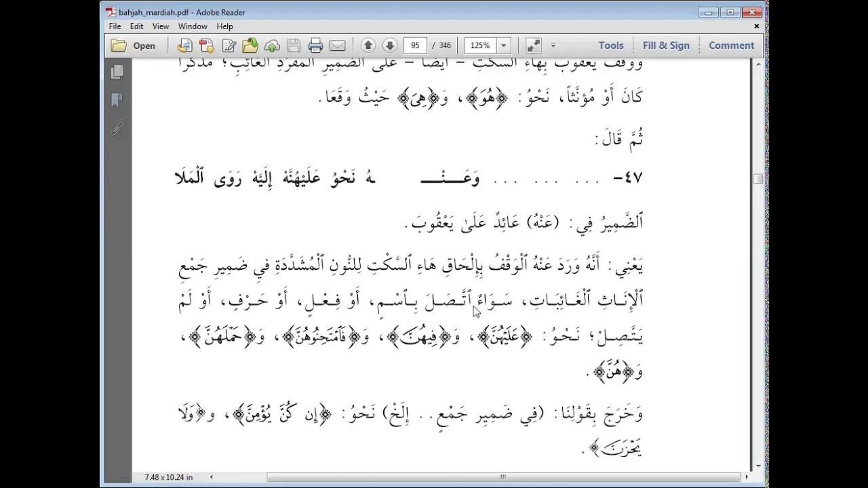Click the edit/sign document icon
868x488 pixels.
click(229, 45)
